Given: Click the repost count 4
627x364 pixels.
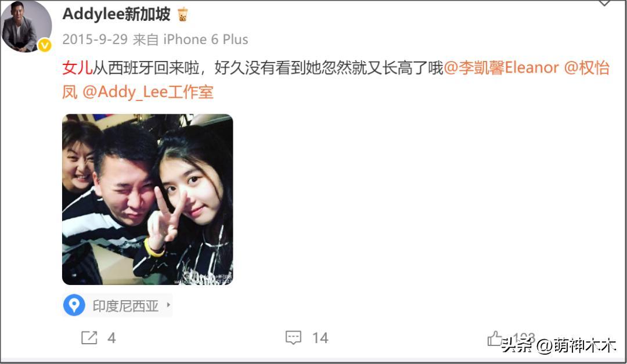Looking at the screenshot, I should [111, 338].
